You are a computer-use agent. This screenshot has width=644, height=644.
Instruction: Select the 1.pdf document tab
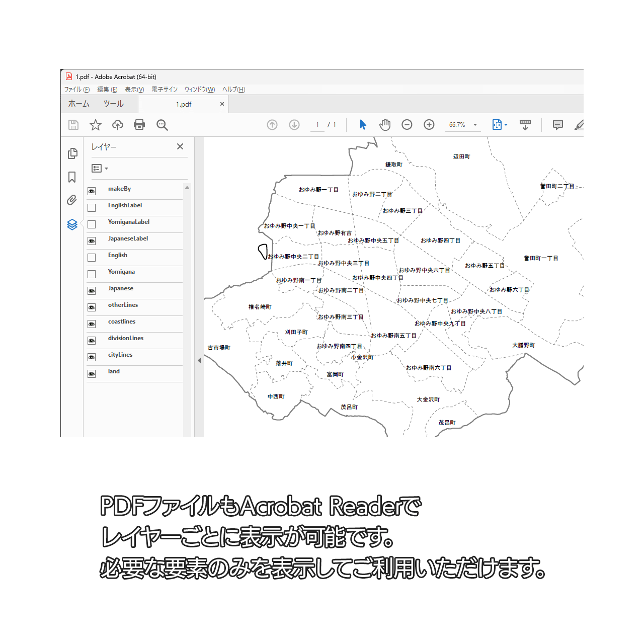click(x=184, y=104)
